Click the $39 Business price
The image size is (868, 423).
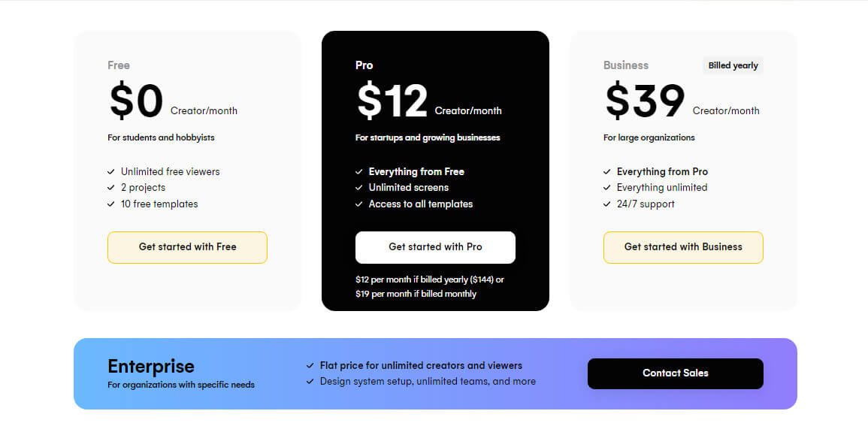coord(645,101)
